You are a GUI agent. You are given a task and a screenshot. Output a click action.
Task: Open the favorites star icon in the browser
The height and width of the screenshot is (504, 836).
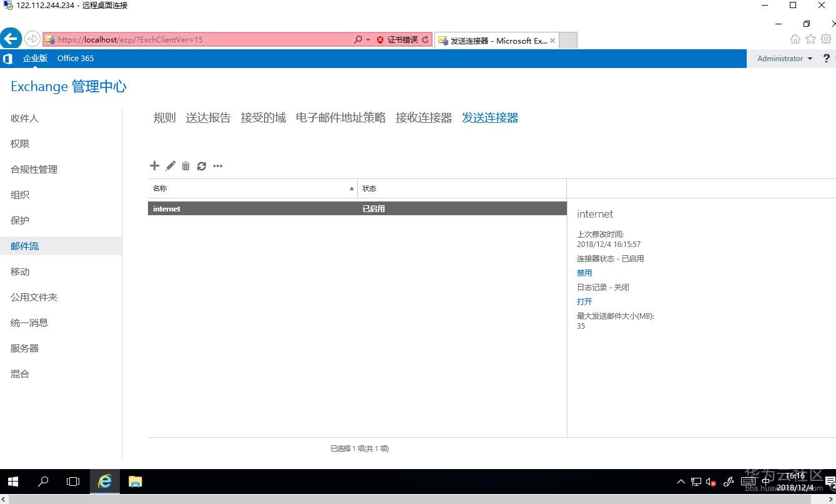[810, 38]
